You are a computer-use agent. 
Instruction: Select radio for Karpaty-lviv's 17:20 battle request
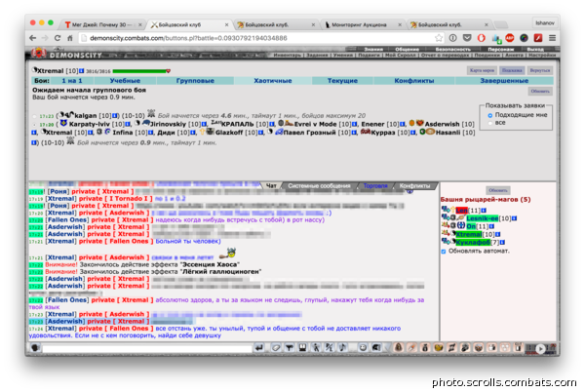pyautogui.click(x=35, y=125)
